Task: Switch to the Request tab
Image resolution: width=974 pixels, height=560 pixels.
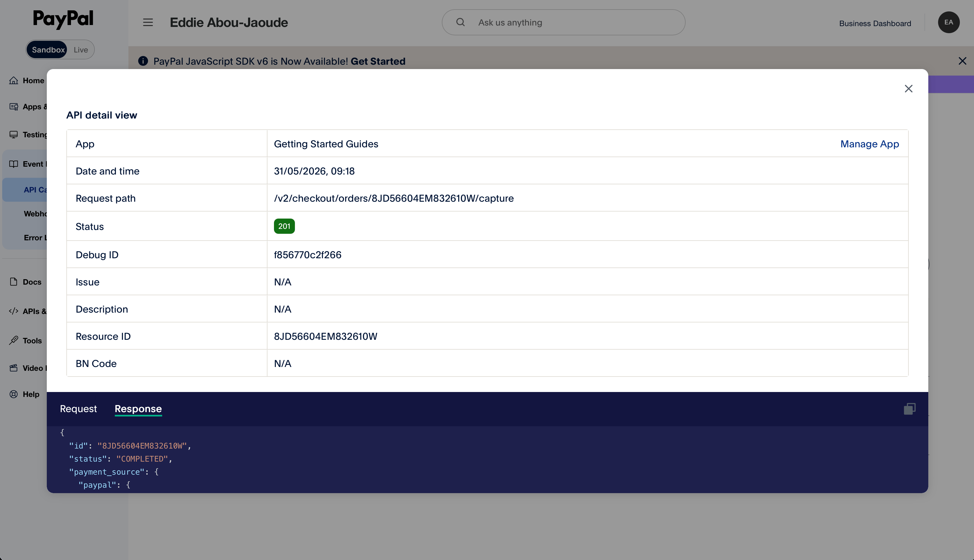Action: [x=78, y=409]
